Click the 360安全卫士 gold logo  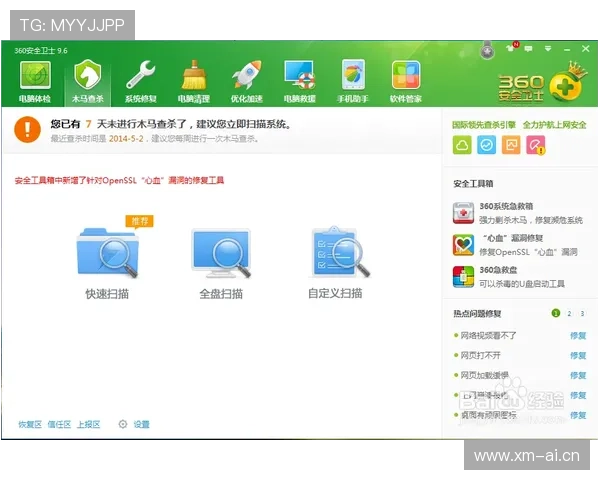pos(543,84)
